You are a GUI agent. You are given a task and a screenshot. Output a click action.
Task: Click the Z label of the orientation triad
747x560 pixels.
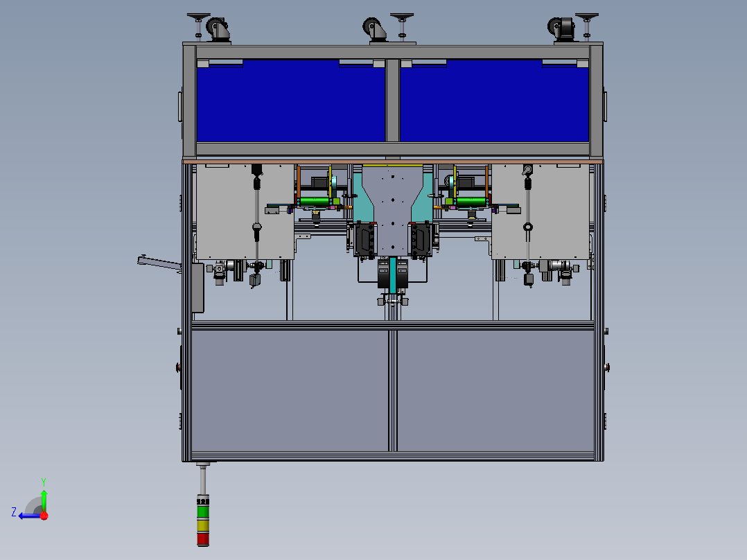tap(14, 512)
